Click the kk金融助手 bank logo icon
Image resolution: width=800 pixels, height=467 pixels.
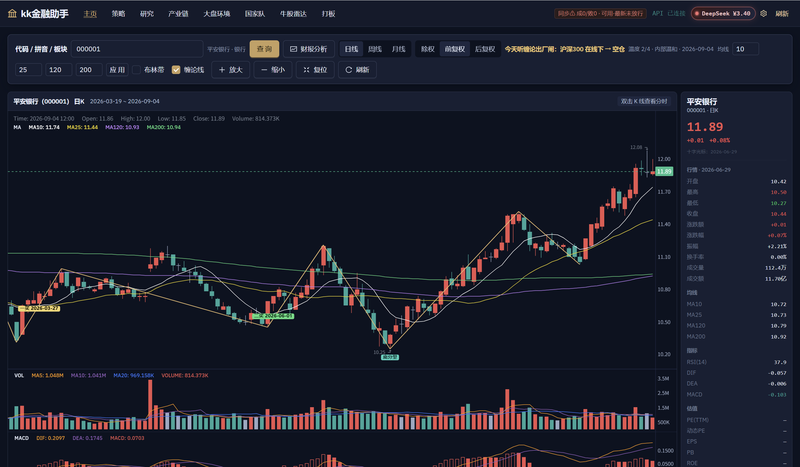12,14
